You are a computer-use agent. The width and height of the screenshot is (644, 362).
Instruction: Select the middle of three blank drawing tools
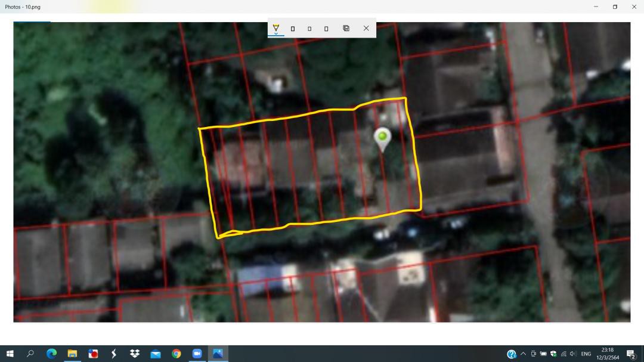pos(309,29)
